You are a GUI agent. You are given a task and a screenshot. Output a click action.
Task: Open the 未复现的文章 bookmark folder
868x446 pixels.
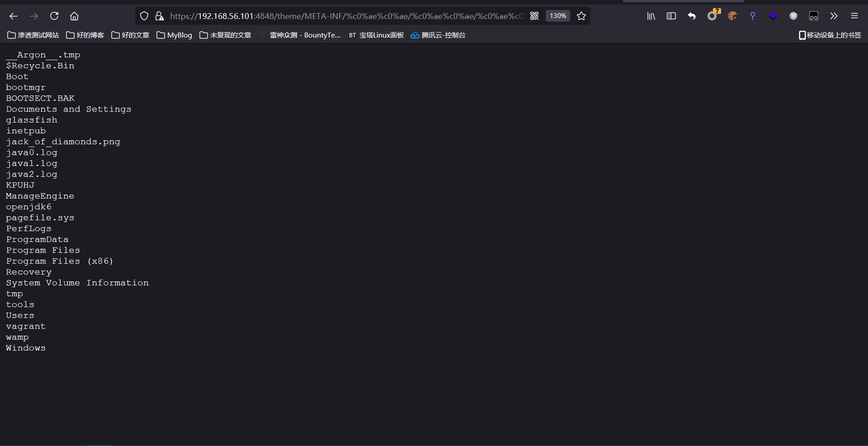226,35
